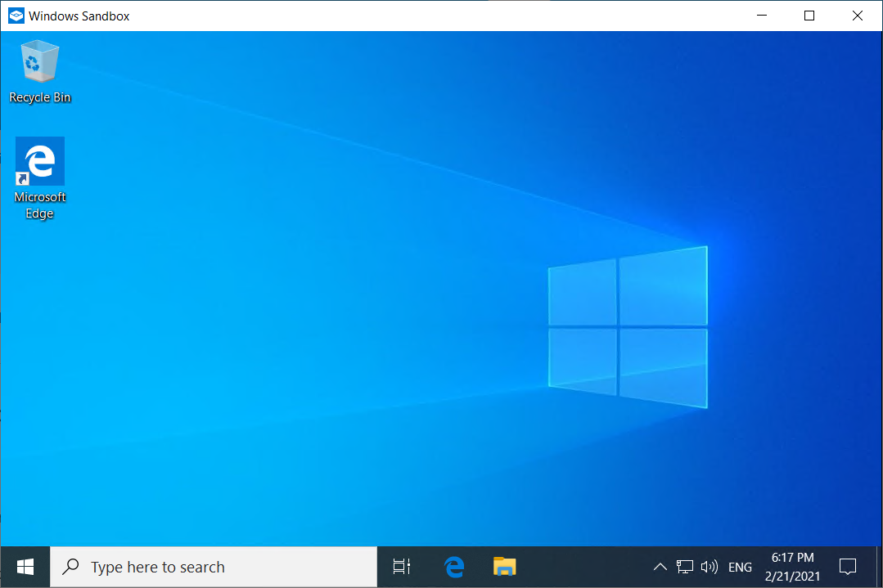Launch Microsoft Edge from the desktop shortcut

click(x=39, y=161)
